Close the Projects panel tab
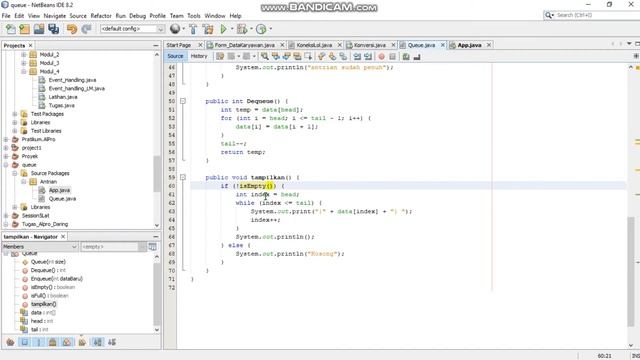Image resolution: width=640 pixels, height=360 pixels. (x=31, y=45)
